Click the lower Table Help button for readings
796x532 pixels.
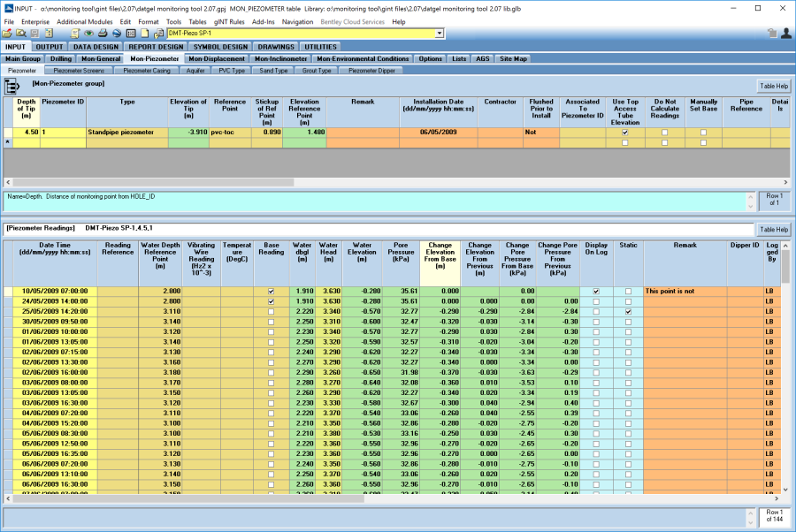point(772,229)
